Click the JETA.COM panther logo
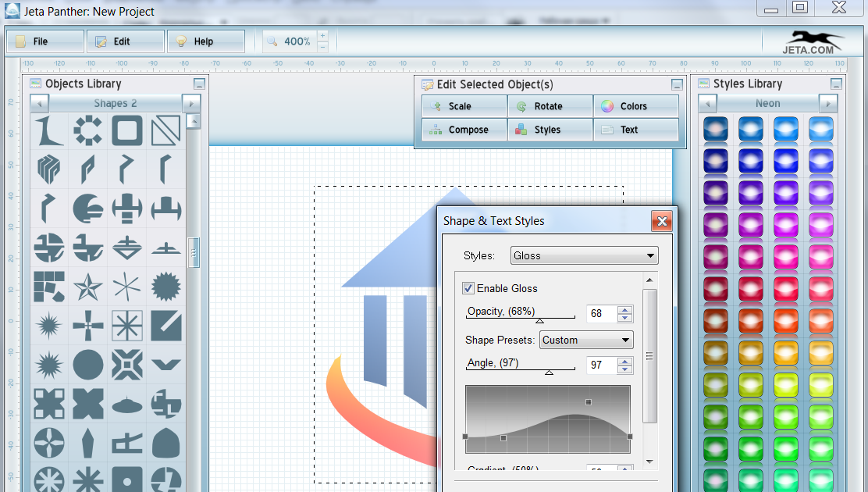This screenshot has height=492, width=868. [813, 42]
